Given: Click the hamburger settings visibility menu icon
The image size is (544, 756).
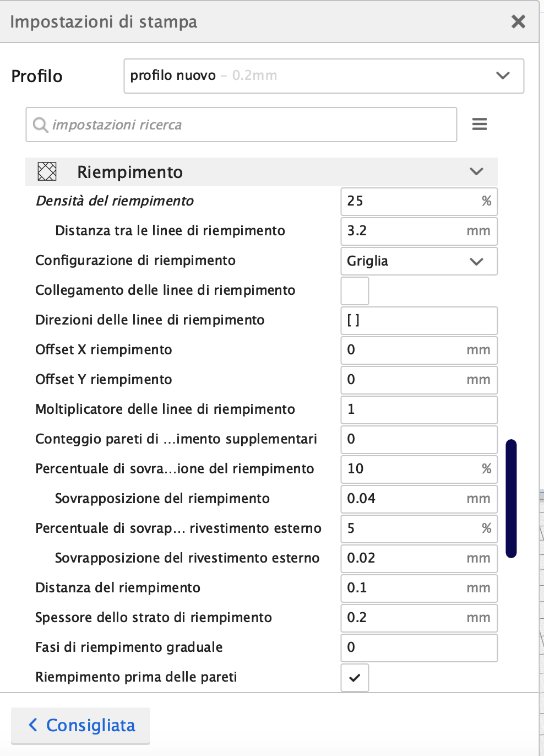Looking at the screenshot, I should point(480,125).
